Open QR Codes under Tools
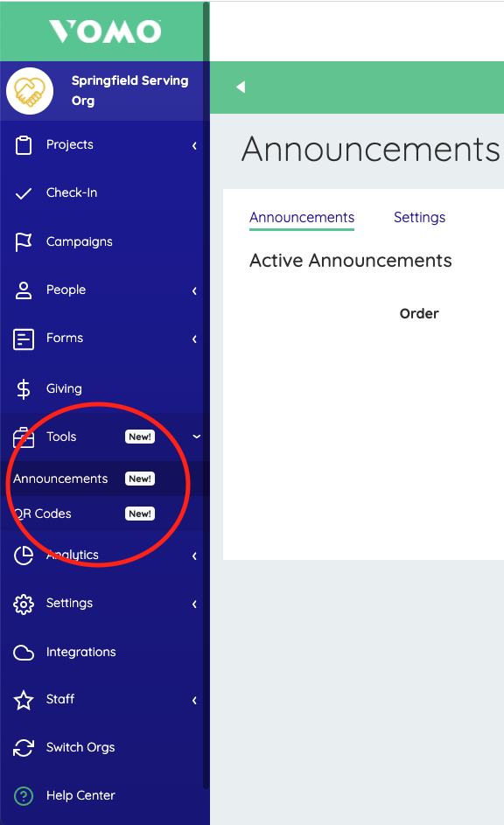This screenshot has width=504, height=825. click(42, 514)
